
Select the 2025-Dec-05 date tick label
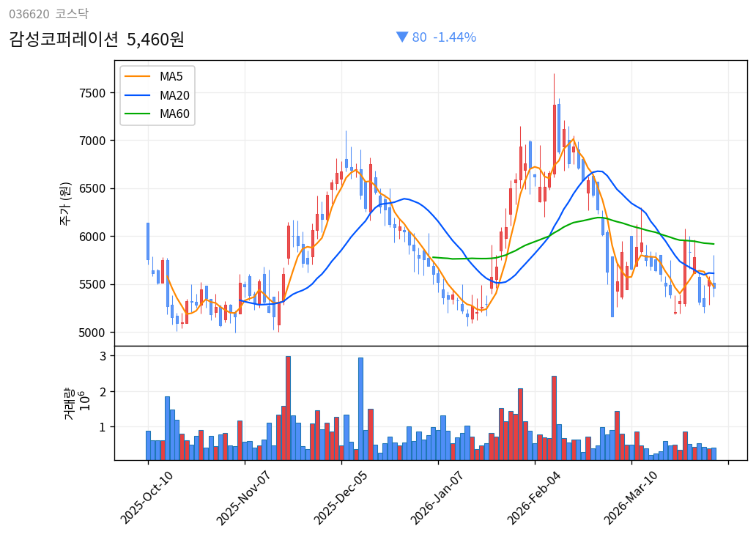click(x=341, y=498)
